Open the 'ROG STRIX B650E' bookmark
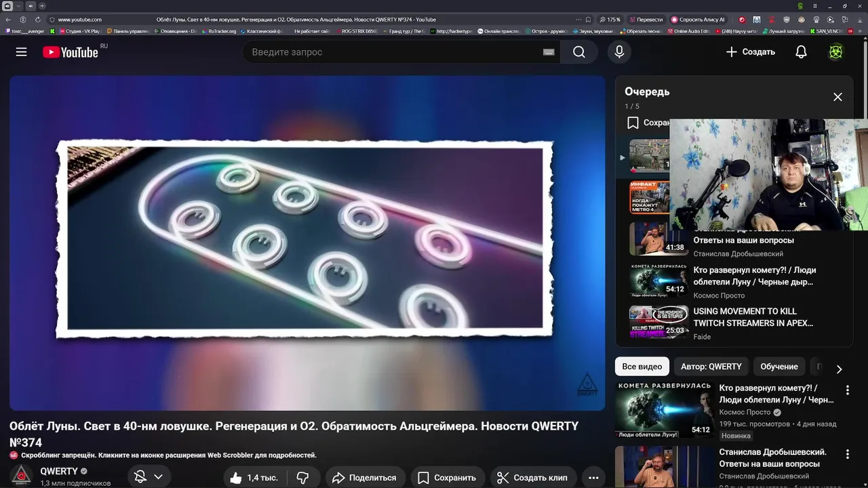Screen dimensions: 868x488 point(355,31)
